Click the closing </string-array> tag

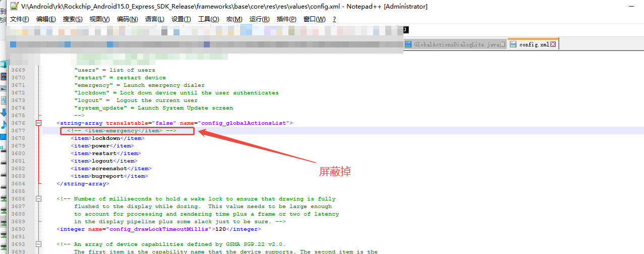[x=83, y=184]
